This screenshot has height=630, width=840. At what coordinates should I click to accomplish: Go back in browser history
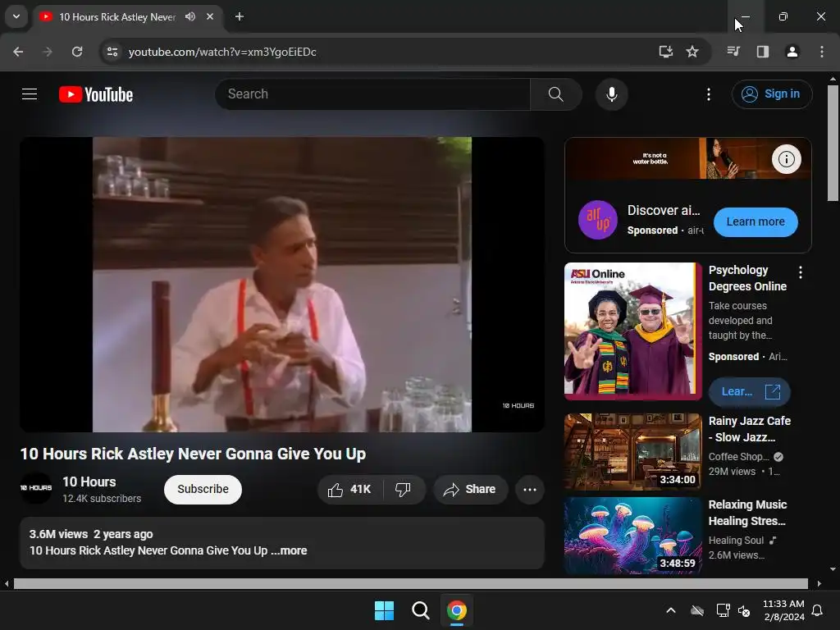[18, 52]
